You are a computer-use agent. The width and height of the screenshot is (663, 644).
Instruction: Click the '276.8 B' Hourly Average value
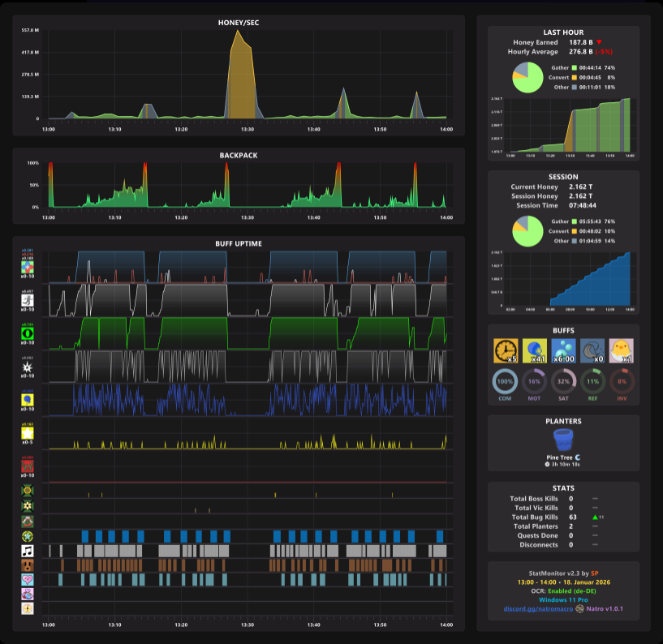[581, 52]
